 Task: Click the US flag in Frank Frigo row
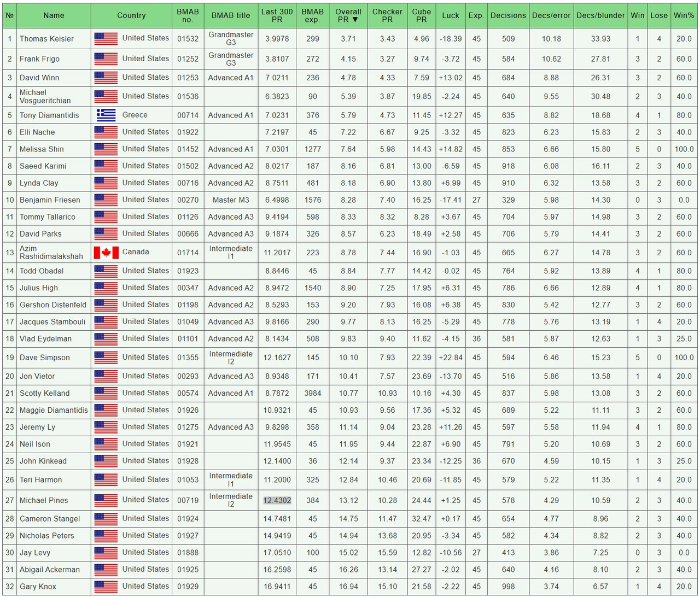tap(106, 59)
